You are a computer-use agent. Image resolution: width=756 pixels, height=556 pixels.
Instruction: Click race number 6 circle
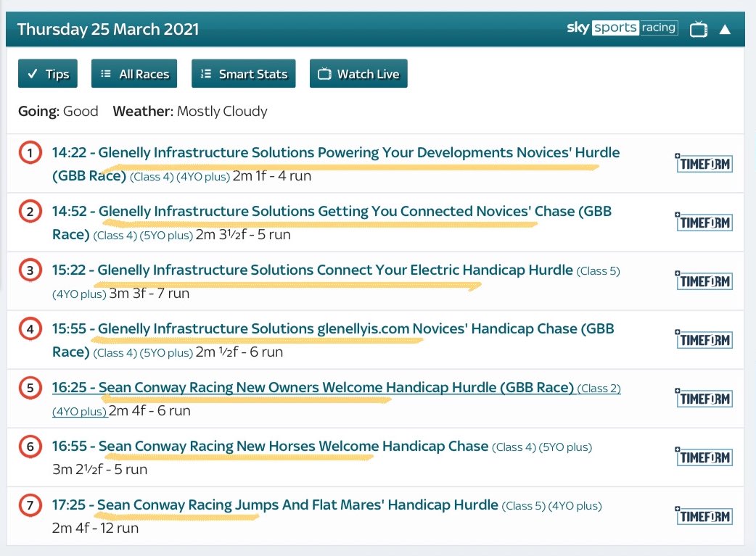[30, 447]
